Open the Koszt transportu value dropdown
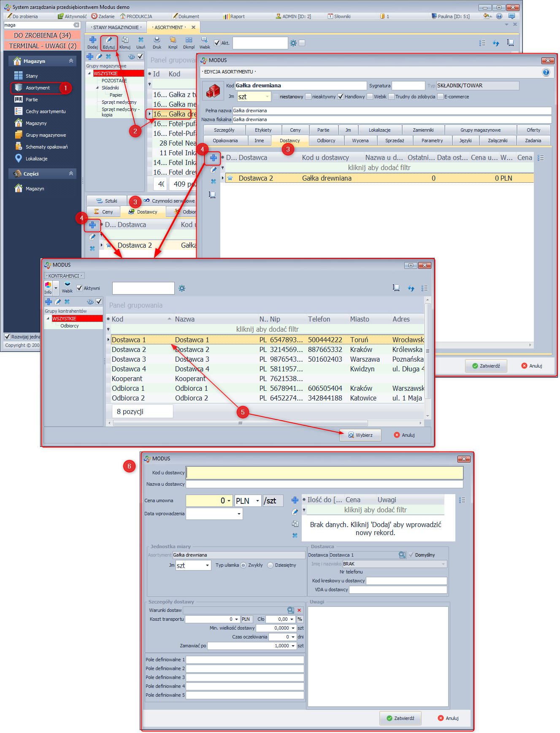Image resolution: width=560 pixels, height=733 pixels. [237, 619]
